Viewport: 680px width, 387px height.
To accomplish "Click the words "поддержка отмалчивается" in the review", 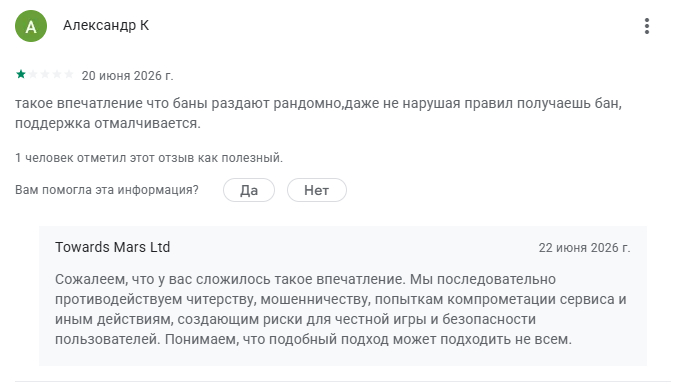I will tap(107, 124).
